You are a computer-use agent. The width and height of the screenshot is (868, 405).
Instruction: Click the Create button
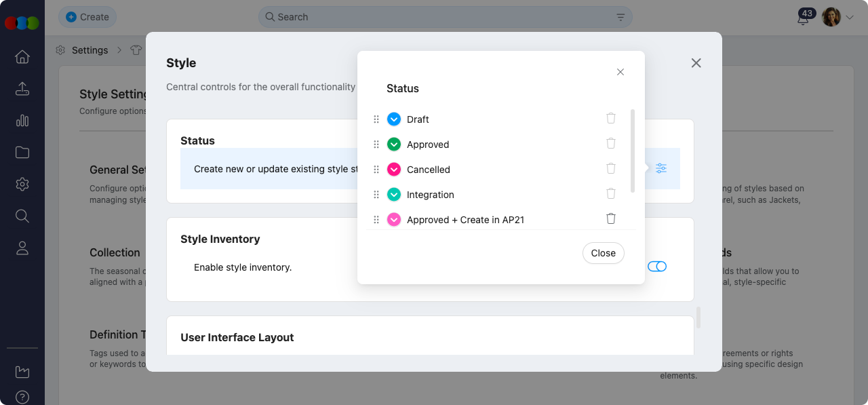coord(87,17)
